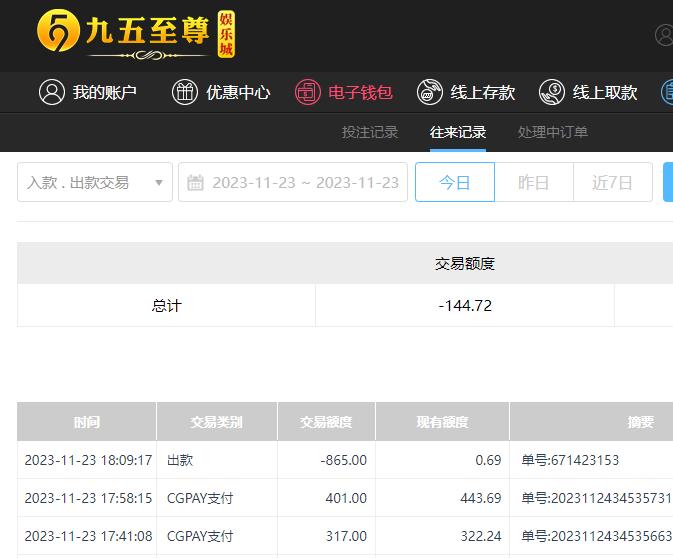Select the 昨日 filter button
The height and width of the screenshot is (558, 673).
pyautogui.click(x=534, y=182)
